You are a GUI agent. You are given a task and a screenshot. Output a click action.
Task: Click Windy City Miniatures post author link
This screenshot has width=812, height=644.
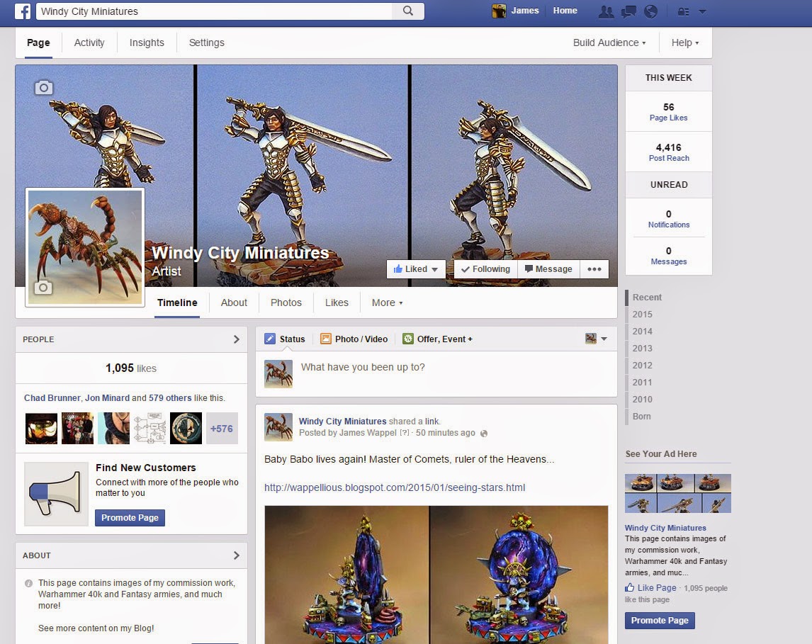pos(342,422)
